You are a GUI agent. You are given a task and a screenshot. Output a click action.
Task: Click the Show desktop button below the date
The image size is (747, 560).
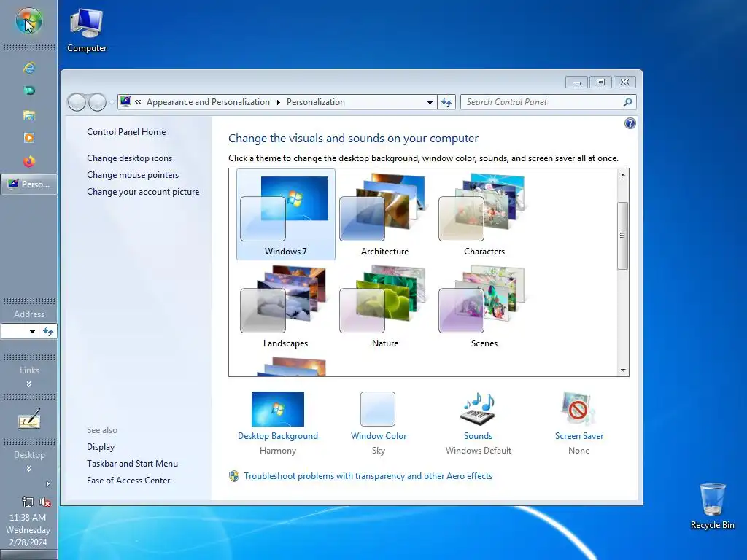coord(28,555)
